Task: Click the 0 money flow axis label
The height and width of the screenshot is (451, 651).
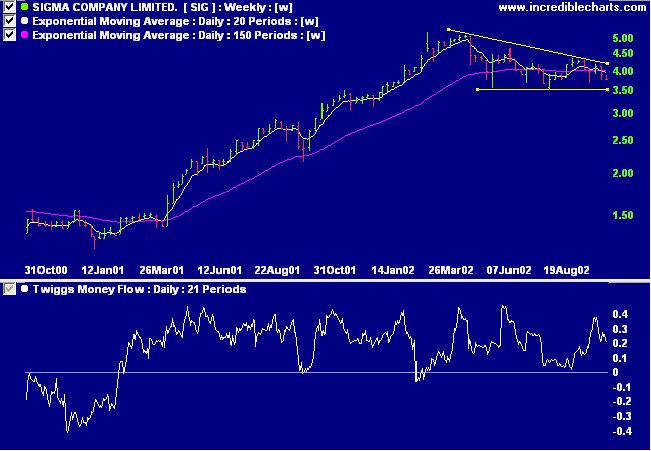Action: (616, 373)
